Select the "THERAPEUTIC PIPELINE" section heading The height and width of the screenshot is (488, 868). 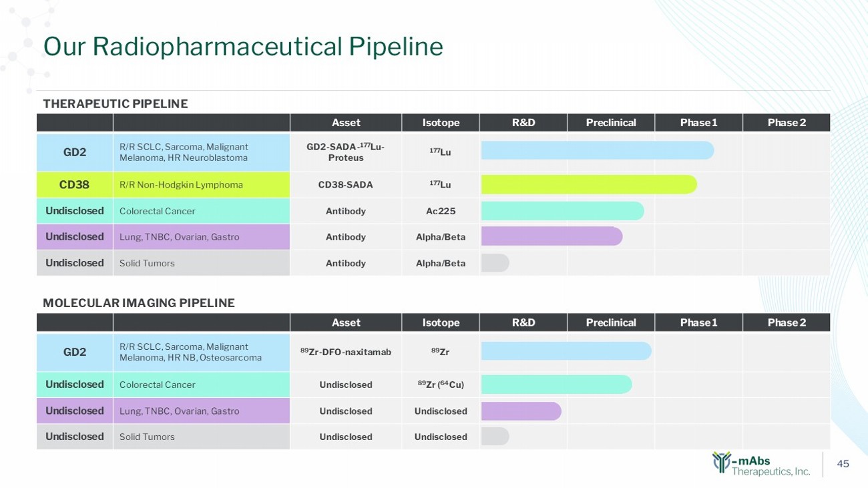coord(116,104)
